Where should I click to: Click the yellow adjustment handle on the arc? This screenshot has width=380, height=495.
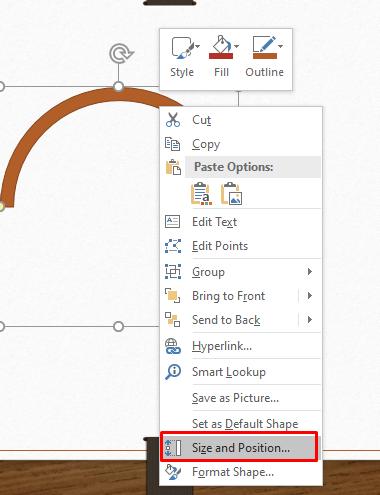pyautogui.click(x=1, y=207)
